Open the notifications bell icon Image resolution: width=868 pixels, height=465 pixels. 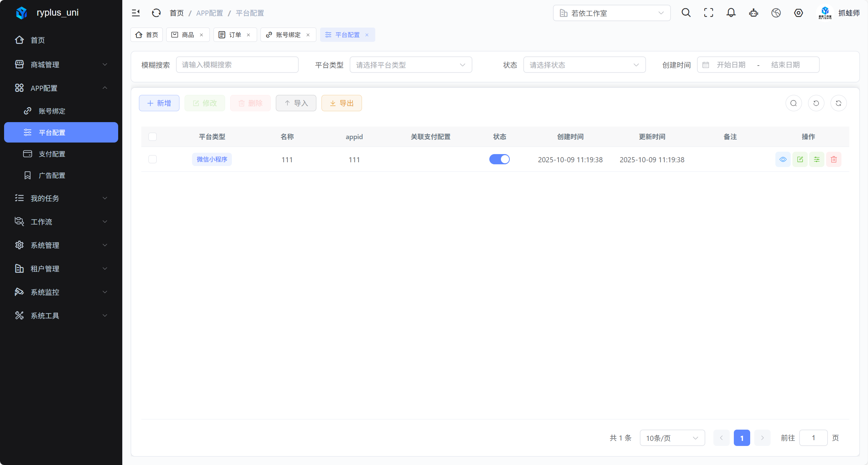point(731,13)
